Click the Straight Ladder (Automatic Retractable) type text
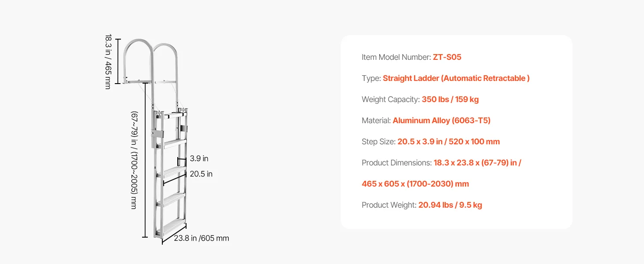This screenshot has width=644, height=264. click(x=456, y=78)
